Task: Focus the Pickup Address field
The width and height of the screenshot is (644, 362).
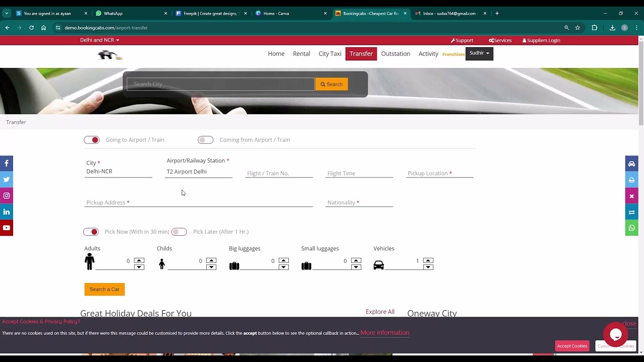Action: pyautogui.click(x=199, y=203)
